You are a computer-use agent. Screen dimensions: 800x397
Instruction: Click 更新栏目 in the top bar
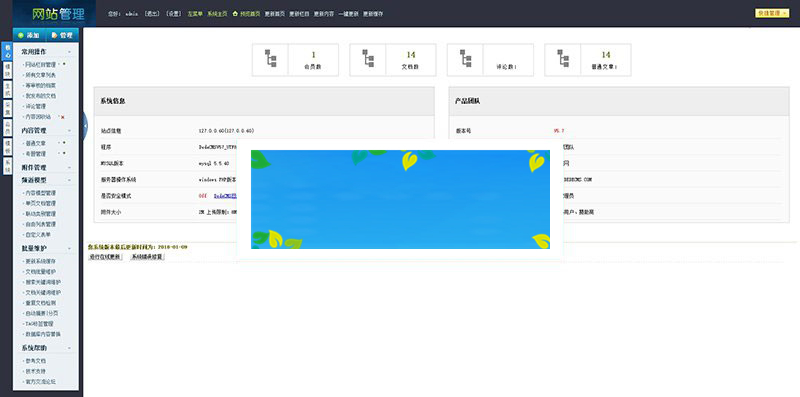tap(299, 14)
